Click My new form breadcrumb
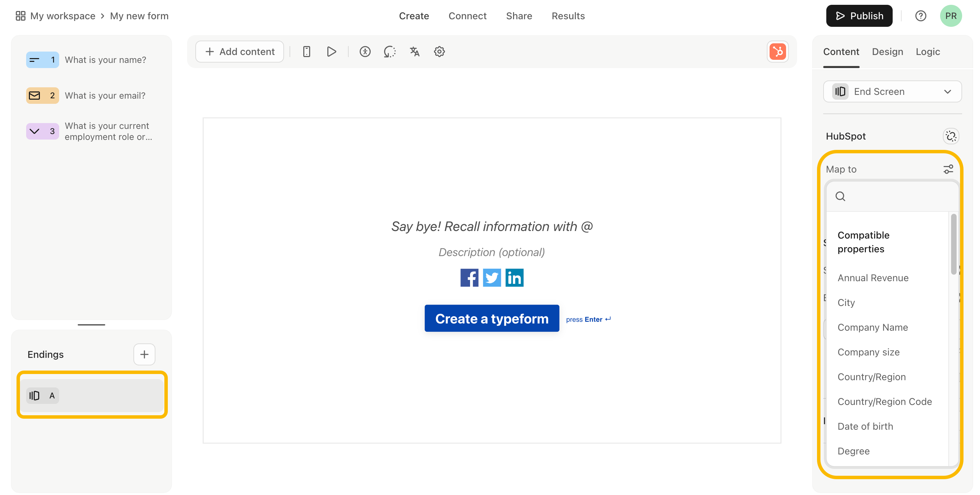This screenshot has height=495, width=980. (139, 16)
